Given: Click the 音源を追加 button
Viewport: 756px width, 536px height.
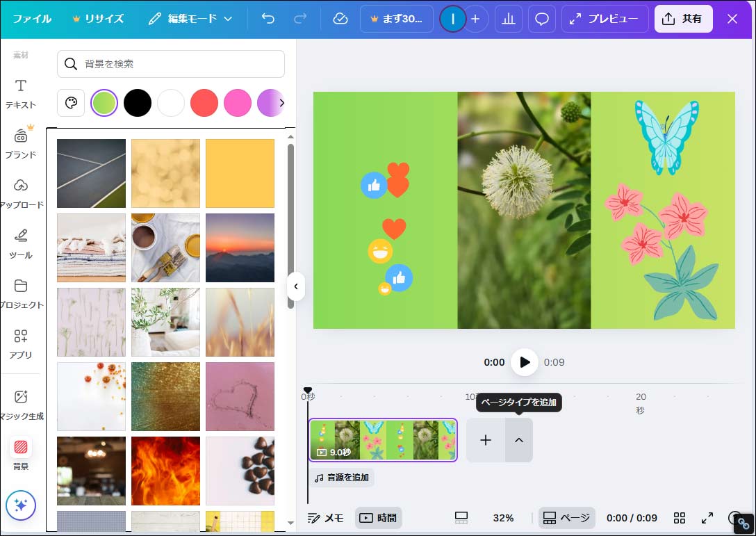Looking at the screenshot, I should coord(341,478).
